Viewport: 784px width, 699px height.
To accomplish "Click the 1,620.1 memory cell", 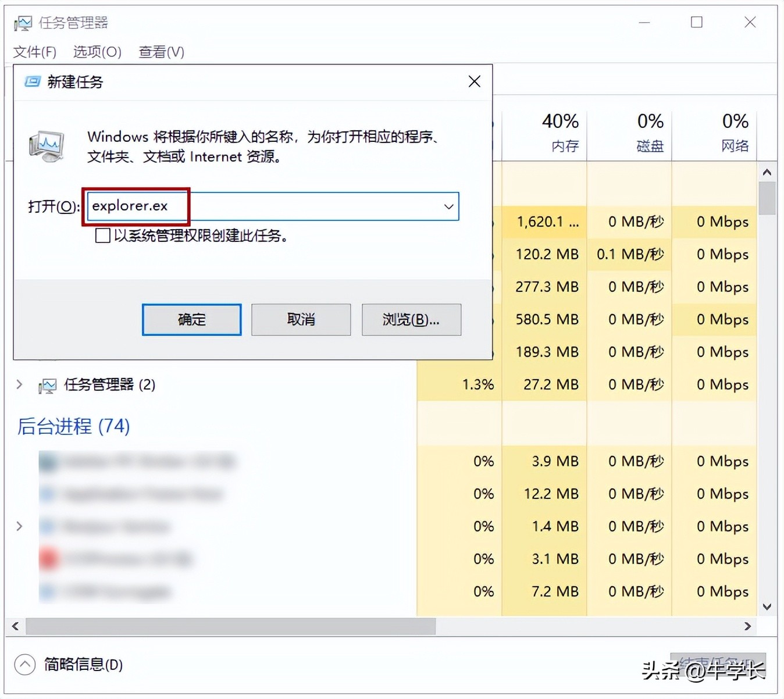I will tap(544, 222).
